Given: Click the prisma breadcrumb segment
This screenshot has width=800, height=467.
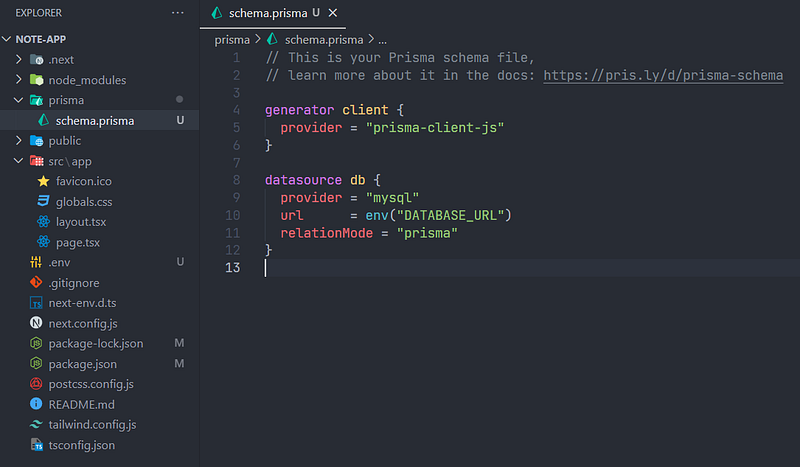Looking at the screenshot, I should tap(232, 40).
